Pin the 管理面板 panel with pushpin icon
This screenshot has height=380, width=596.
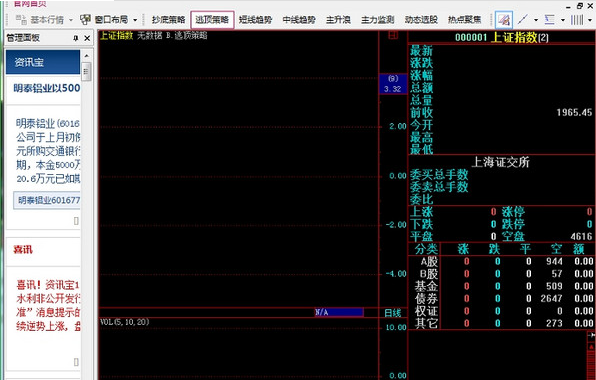[76, 38]
